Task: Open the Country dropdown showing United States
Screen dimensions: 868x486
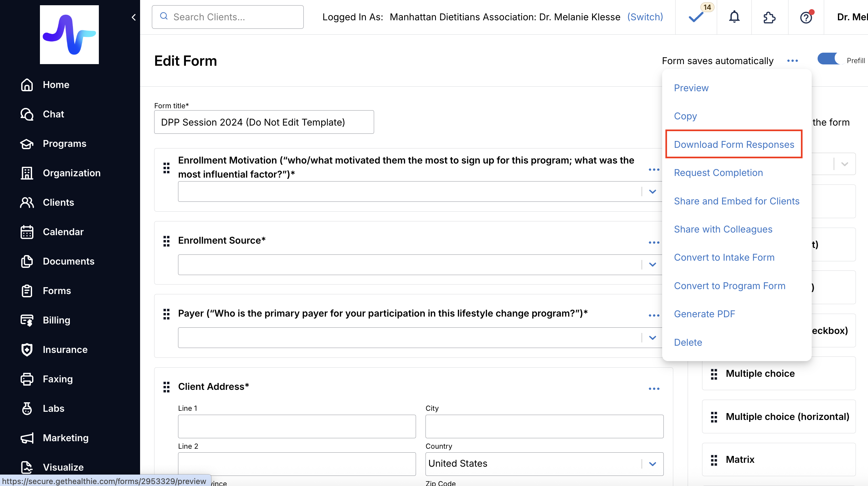Action: click(x=652, y=464)
